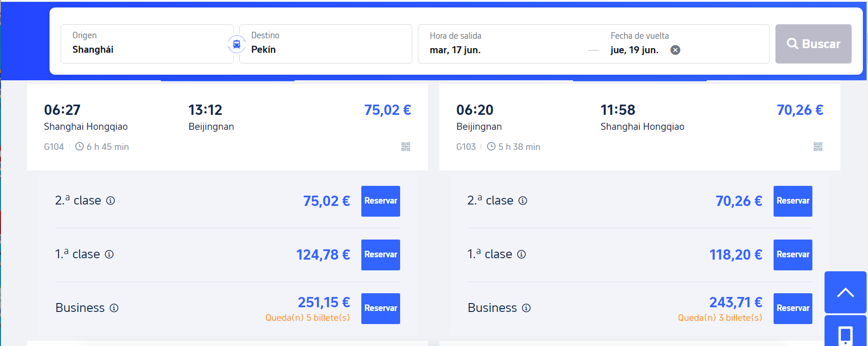Screen dimensions: 868x346
Task: Show info for 1.ª clase on G104
Action: pos(109,254)
